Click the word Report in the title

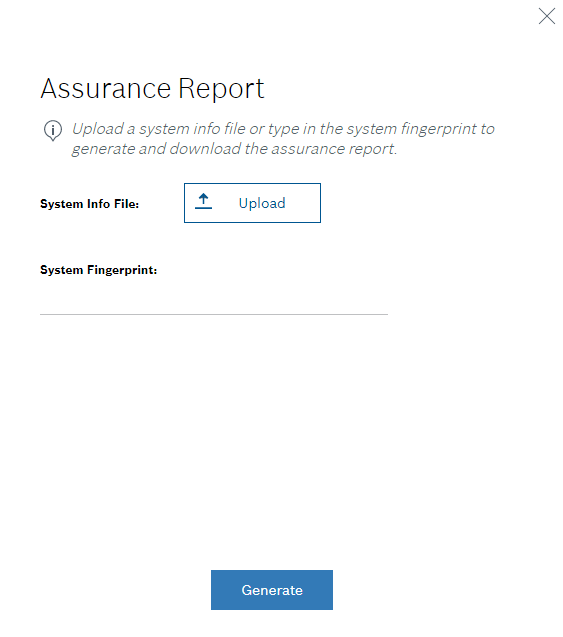click(221, 89)
